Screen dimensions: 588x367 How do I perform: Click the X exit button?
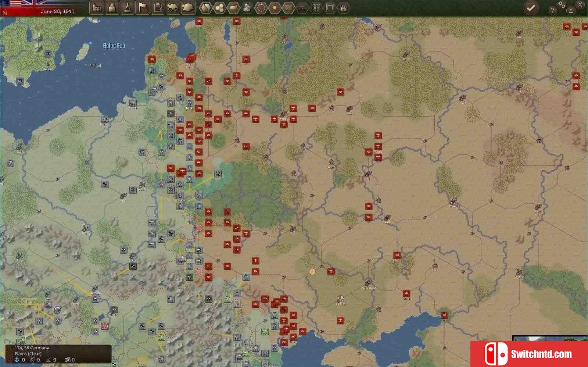pos(580,5)
